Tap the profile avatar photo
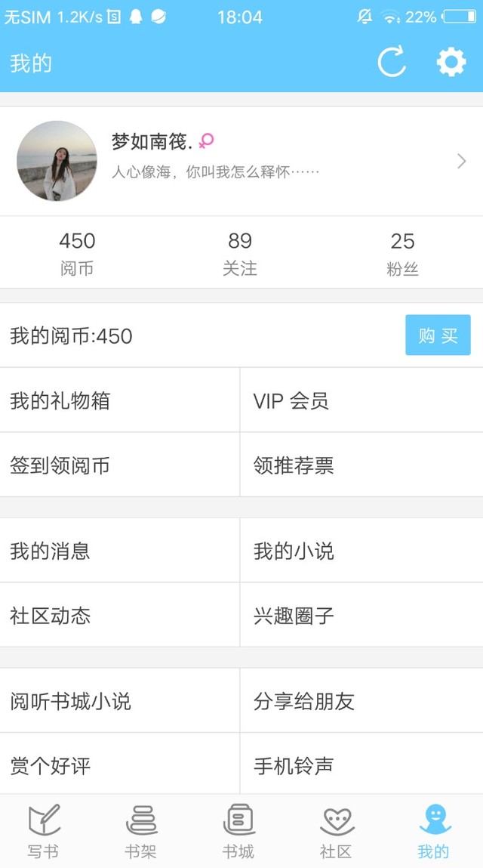This screenshot has height=868, width=483. (57, 161)
